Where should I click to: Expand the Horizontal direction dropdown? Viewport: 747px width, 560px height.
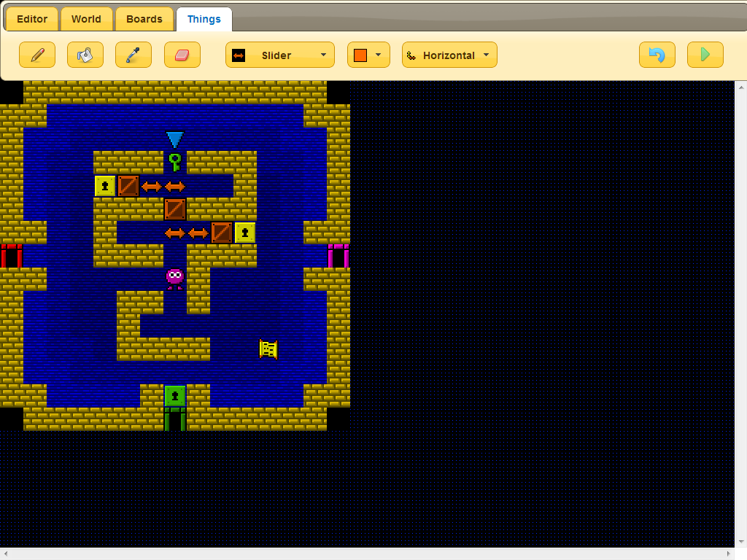[x=449, y=55]
